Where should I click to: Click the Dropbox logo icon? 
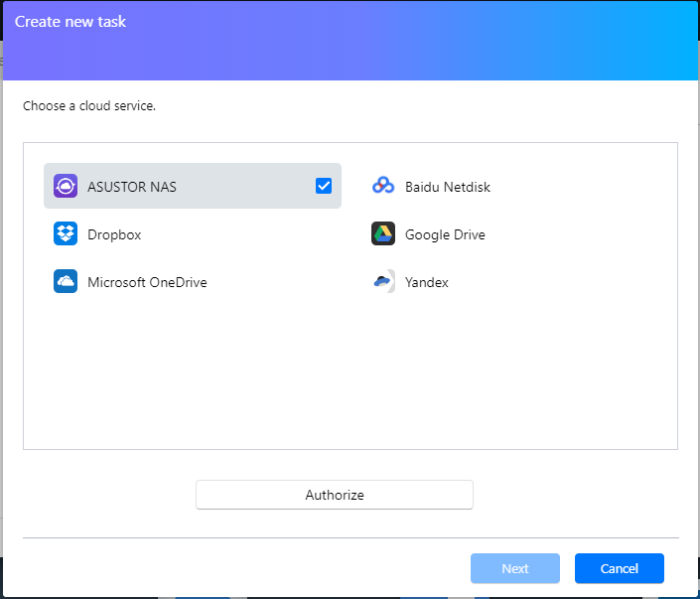click(x=66, y=233)
